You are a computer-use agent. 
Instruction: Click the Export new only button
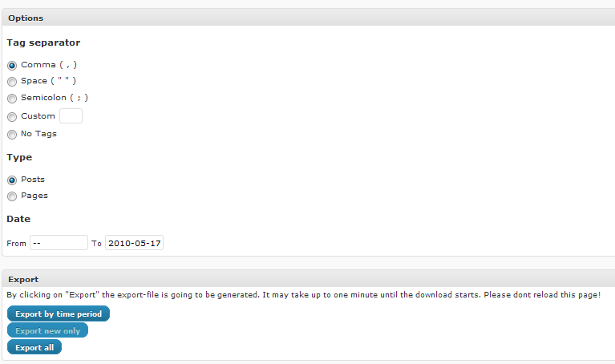coord(47,330)
